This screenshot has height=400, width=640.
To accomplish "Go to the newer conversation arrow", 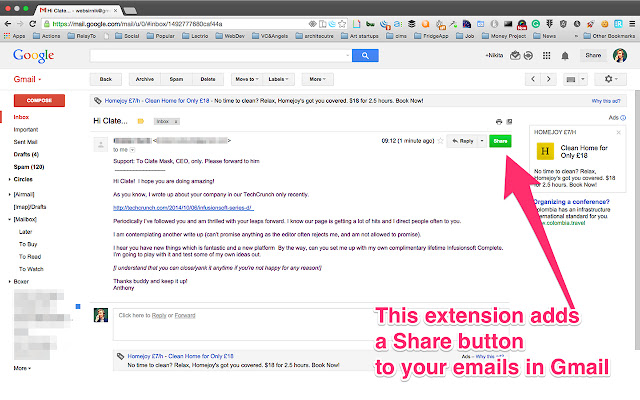I will (533, 79).
